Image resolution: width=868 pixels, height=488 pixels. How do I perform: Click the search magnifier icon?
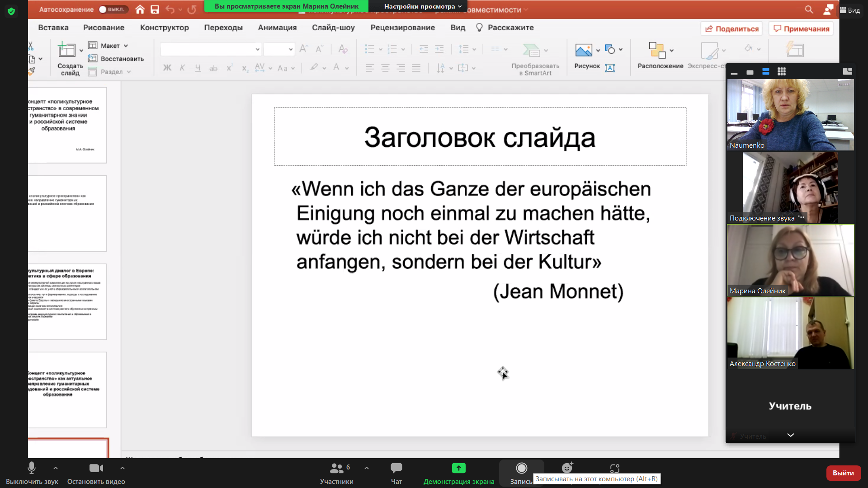coord(809,9)
